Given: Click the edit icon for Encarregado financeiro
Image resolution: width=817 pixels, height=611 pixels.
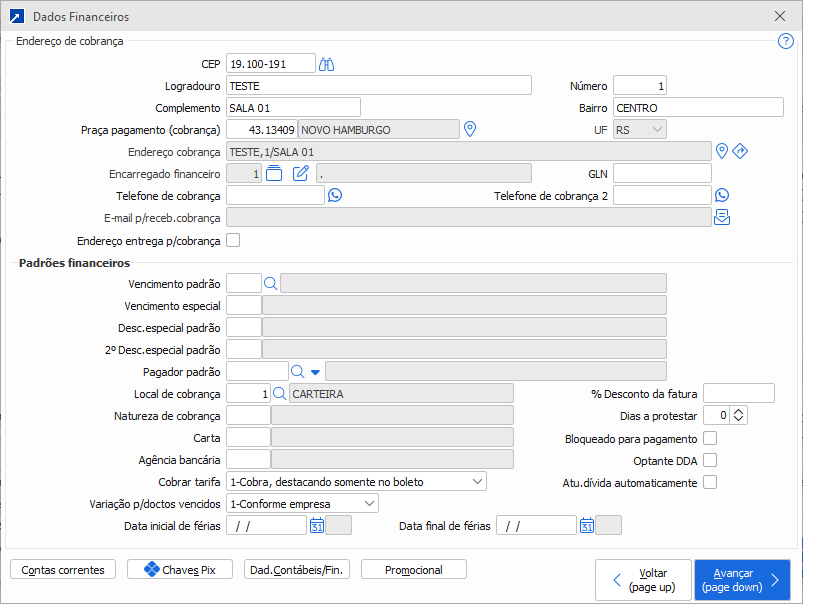Looking at the screenshot, I should point(301,174).
